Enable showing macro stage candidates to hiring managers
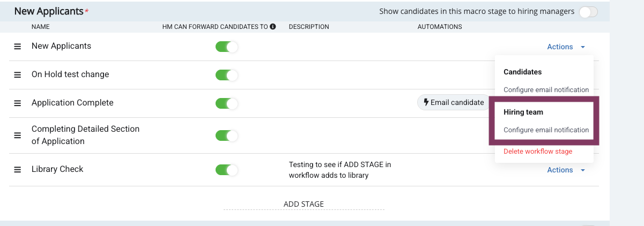 coord(588,12)
